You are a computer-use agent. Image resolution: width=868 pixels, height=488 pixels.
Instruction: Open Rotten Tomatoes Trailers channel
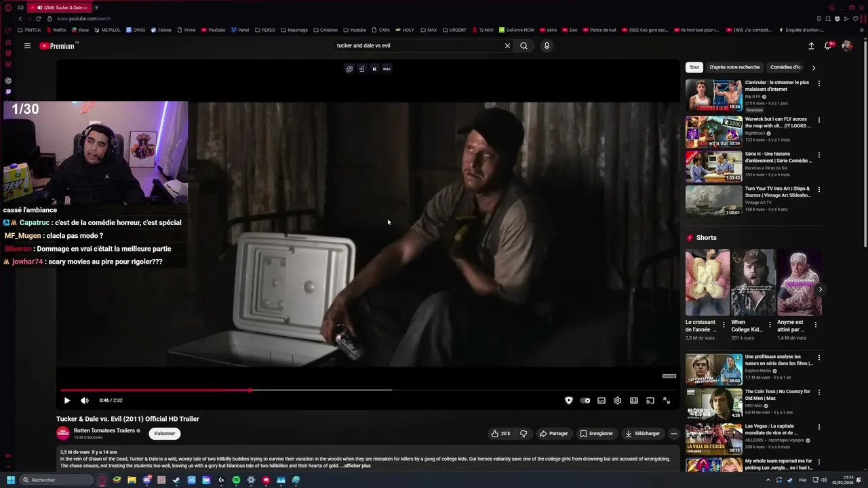point(104,430)
